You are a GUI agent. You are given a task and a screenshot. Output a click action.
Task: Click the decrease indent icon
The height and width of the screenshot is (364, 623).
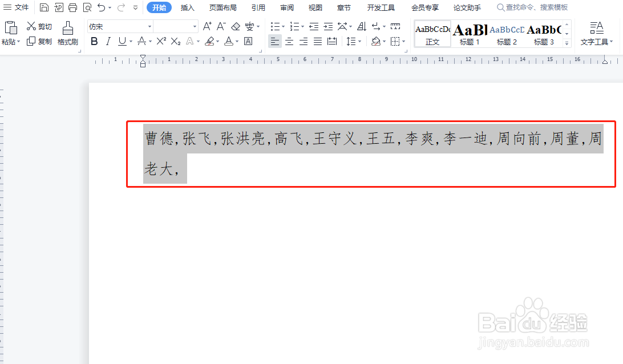click(314, 27)
